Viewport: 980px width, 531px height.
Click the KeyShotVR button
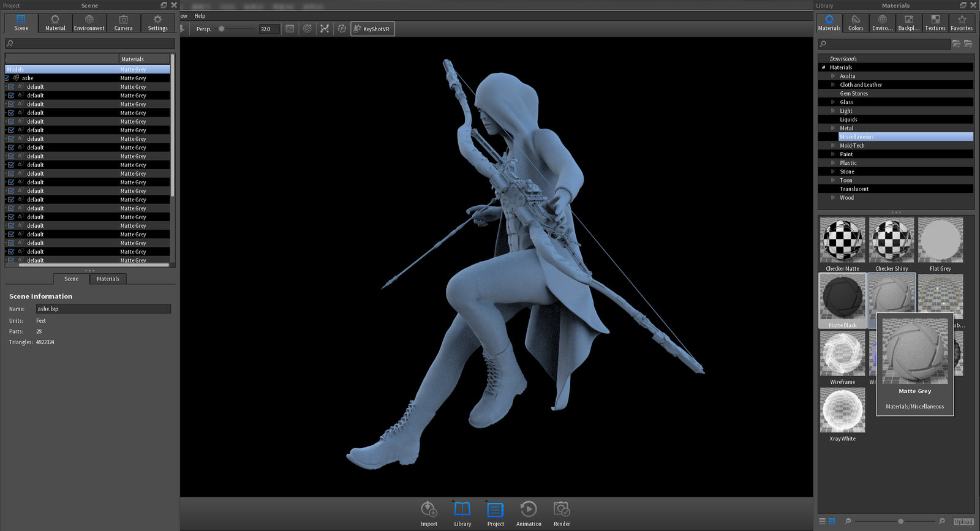tap(372, 29)
